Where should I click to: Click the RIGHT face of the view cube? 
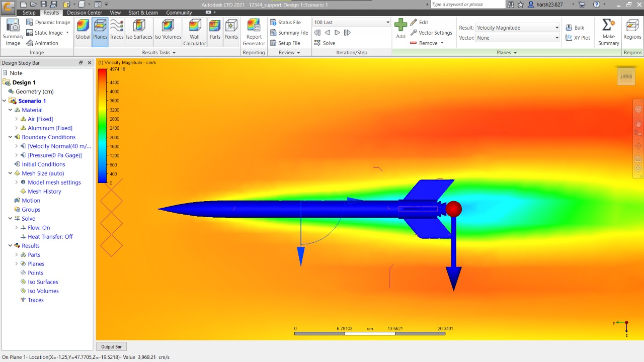(626, 76)
